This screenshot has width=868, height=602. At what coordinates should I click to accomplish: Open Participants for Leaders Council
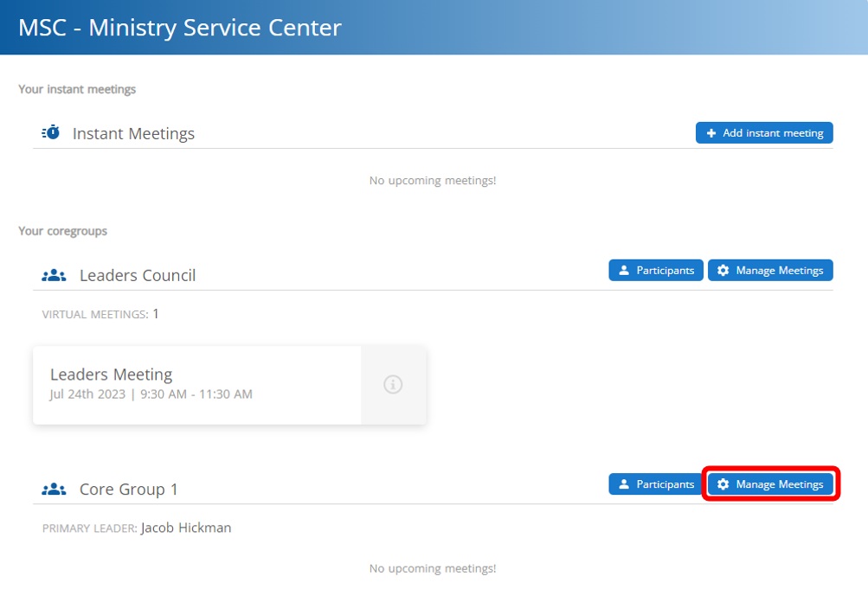click(x=656, y=271)
